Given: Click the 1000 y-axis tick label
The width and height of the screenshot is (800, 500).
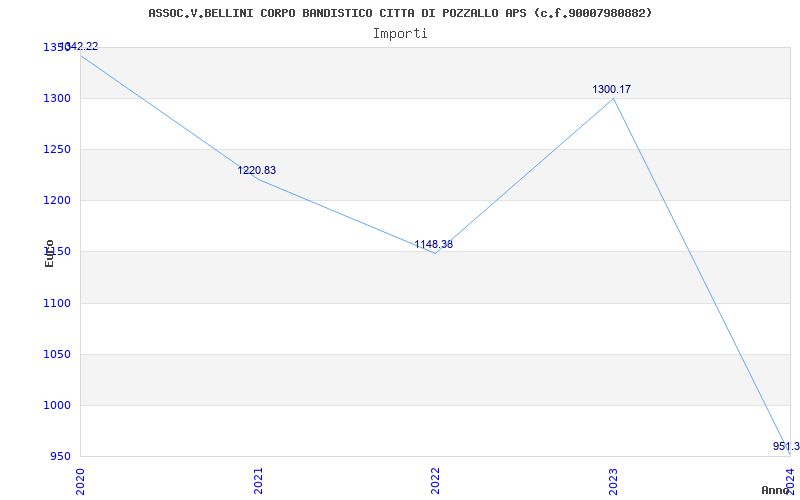Looking at the screenshot, I should click(x=57, y=406).
